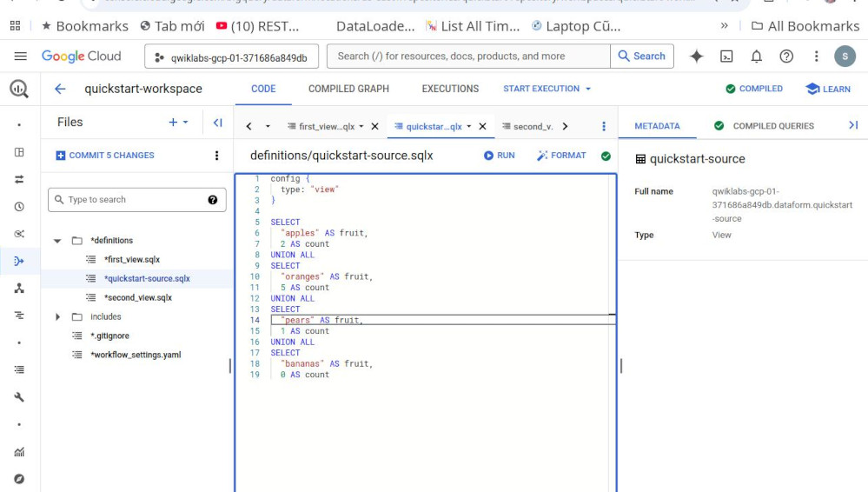Open the account avatar S
Image resolution: width=868 pixels, height=492 pixels.
[845, 56]
